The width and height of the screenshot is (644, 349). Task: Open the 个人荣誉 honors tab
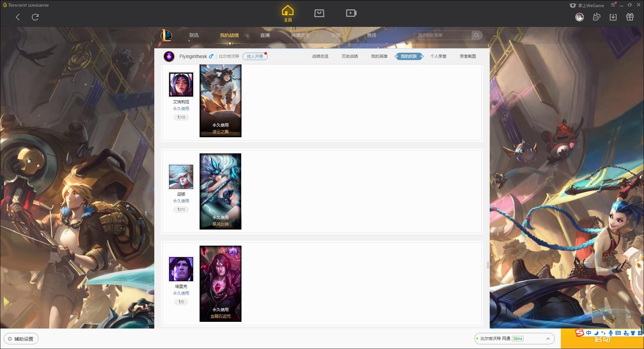pyautogui.click(x=438, y=56)
